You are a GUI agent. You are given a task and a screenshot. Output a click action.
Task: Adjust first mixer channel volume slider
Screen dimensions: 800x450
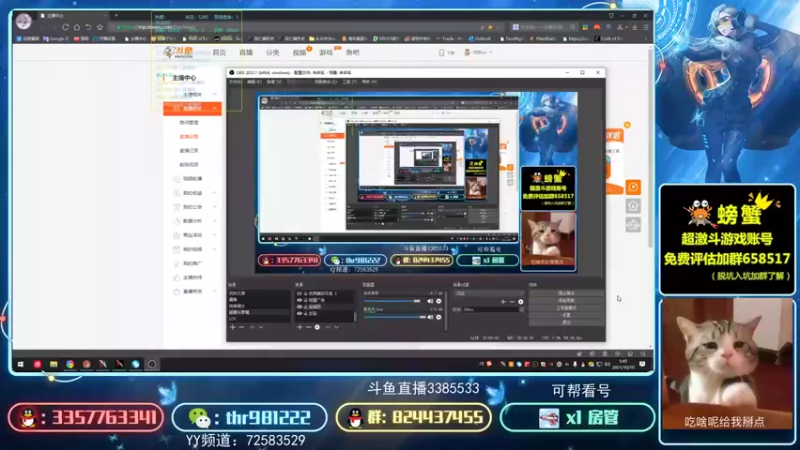392,302
